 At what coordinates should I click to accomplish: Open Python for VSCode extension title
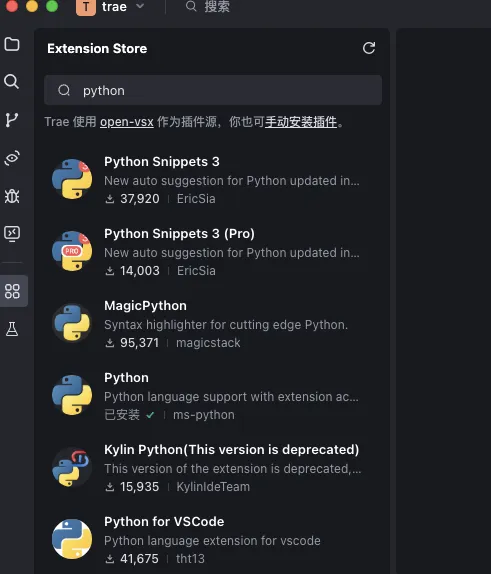[164, 521]
